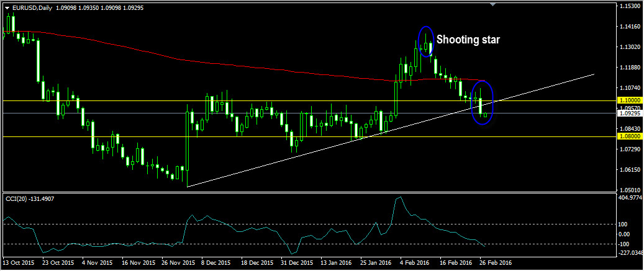Click the 404.9774 CCI scale value

[631, 198]
